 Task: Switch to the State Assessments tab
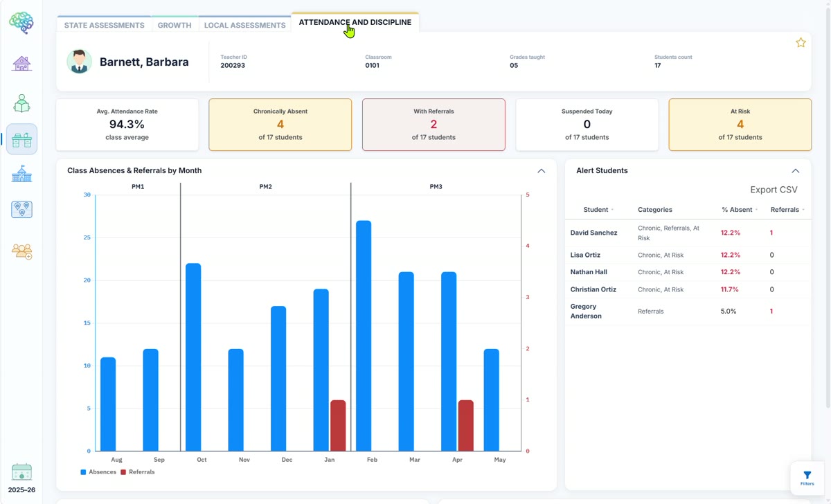tap(104, 25)
